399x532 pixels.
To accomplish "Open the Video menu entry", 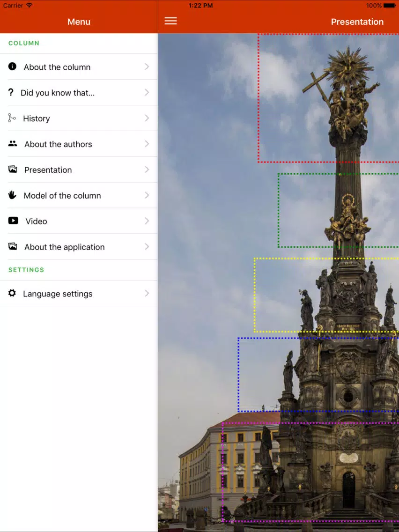I will point(79,221).
